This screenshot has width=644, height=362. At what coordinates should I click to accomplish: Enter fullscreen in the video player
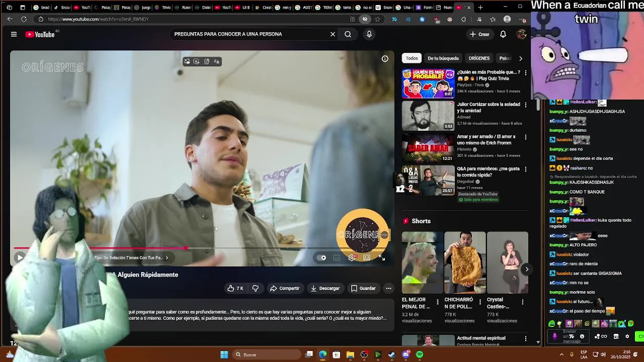click(382, 257)
